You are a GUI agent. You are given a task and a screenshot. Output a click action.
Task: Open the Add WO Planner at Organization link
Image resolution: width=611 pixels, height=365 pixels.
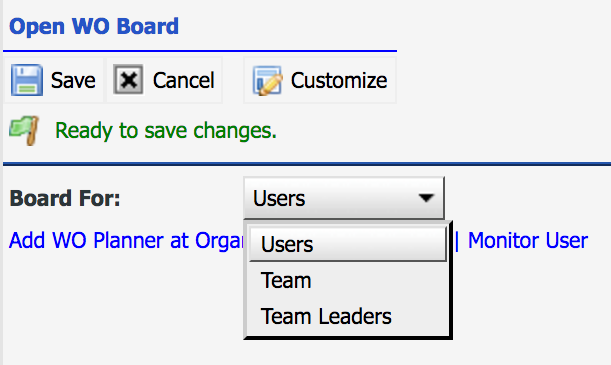tap(126, 240)
